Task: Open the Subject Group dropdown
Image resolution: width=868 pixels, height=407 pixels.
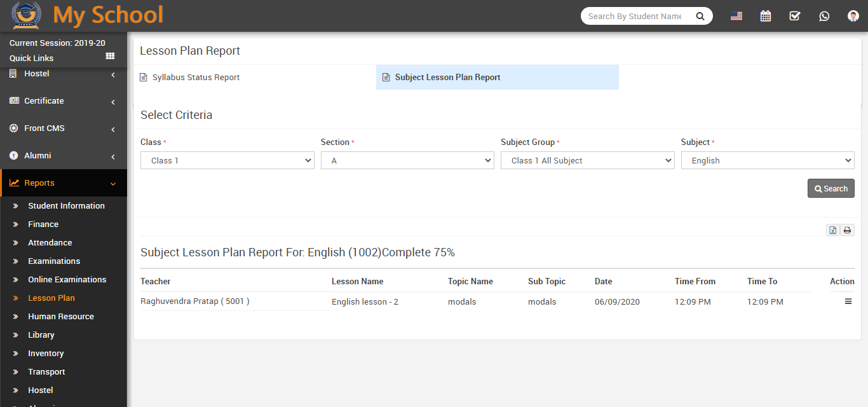Action: [x=587, y=160]
